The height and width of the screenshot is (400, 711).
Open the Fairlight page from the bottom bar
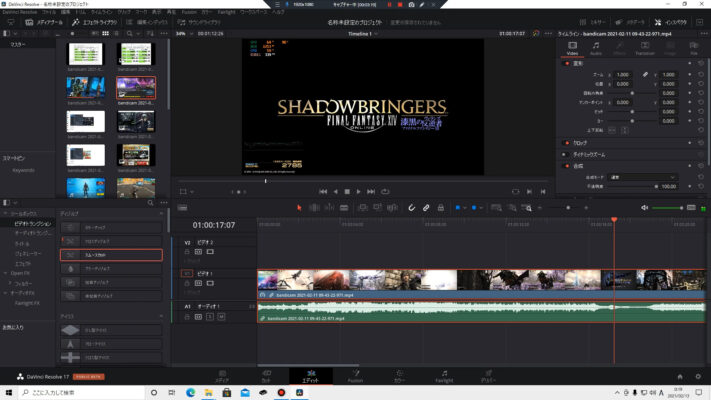point(443,375)
